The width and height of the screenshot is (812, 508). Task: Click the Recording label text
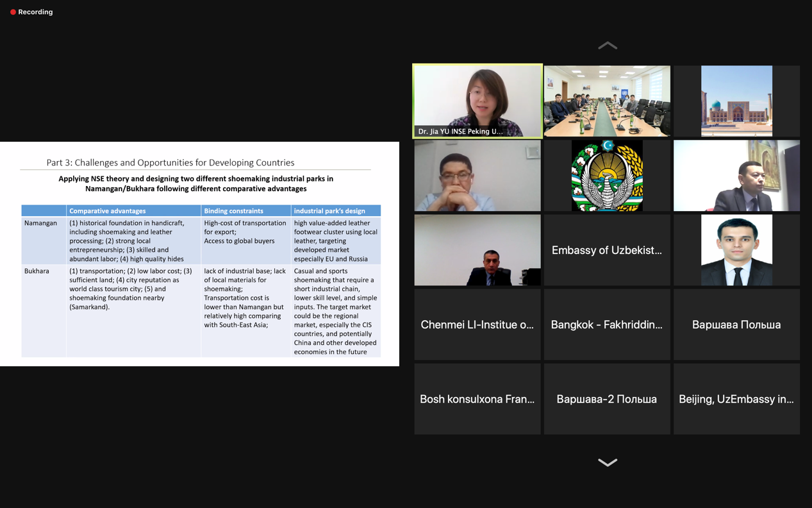(35, 12)
